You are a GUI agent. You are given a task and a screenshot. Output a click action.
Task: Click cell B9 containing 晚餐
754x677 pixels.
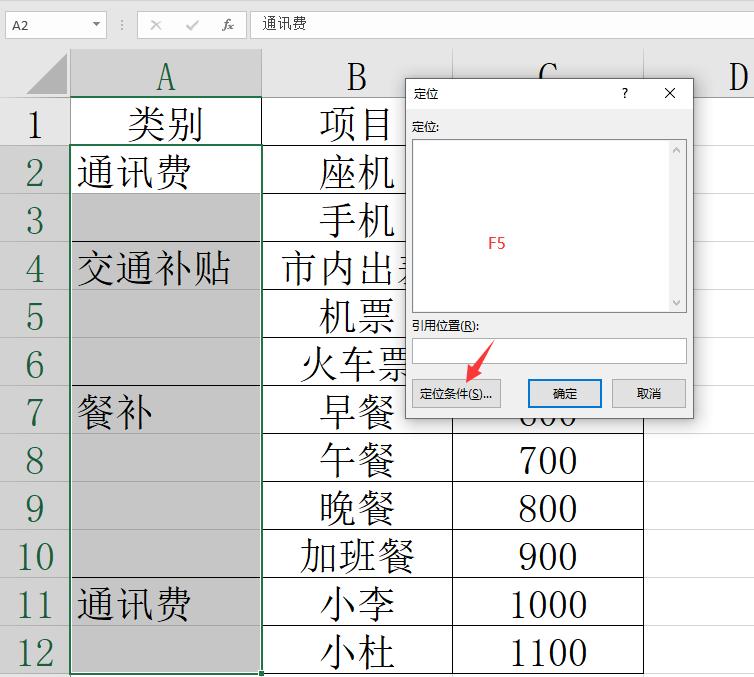[x=357, y=506]
